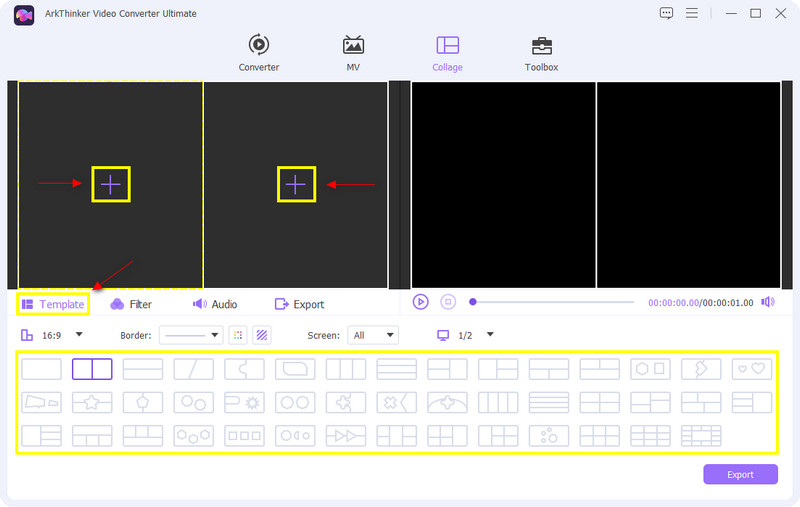This screenshot has width=800, height=507.
Task: Choose the brick wall grid template
Action: [701, 436]
